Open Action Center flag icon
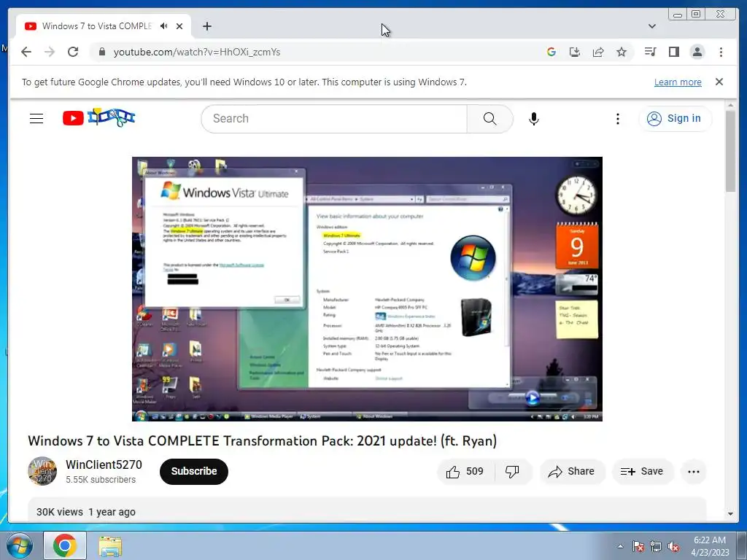 point(638,546)
